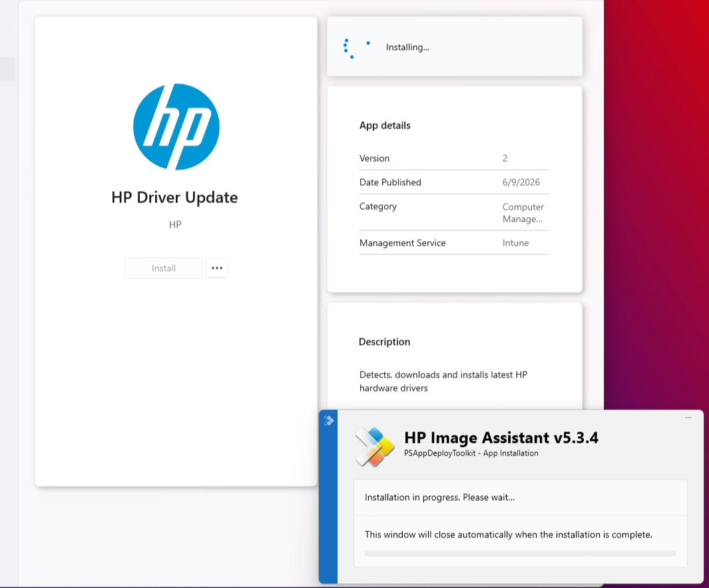Click the small title bar icon of the deploy dialog
This screenshot has height=588, width=709.
(329, 421)
